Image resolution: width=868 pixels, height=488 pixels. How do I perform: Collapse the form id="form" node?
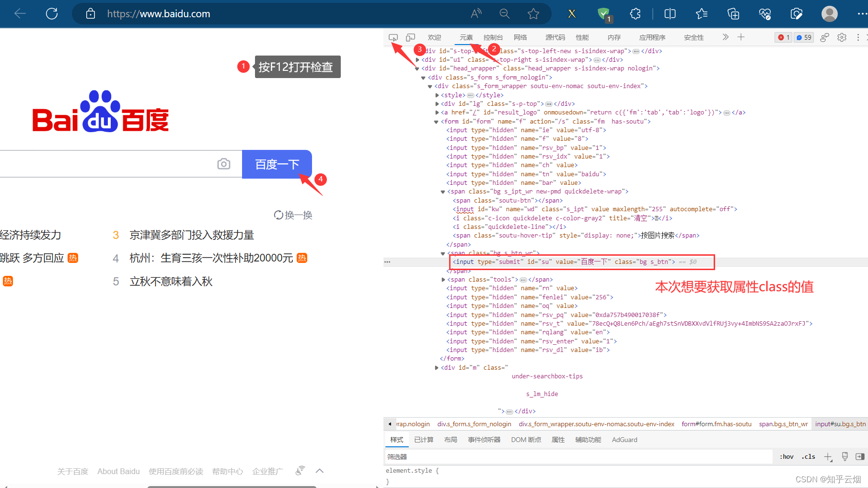pos(436,122)
